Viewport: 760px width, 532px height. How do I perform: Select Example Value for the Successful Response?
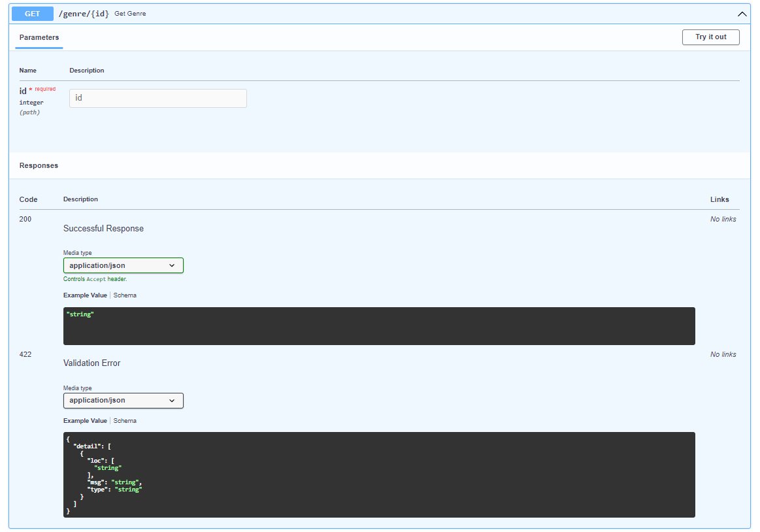85,295
